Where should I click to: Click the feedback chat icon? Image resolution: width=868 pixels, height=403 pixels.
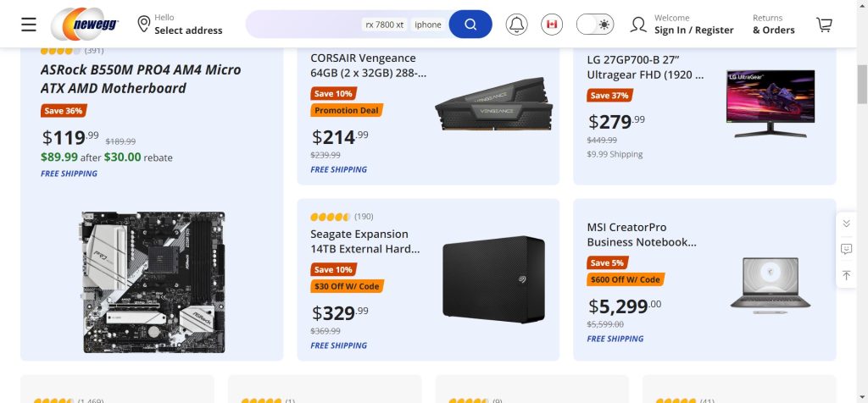click(846, 249)
